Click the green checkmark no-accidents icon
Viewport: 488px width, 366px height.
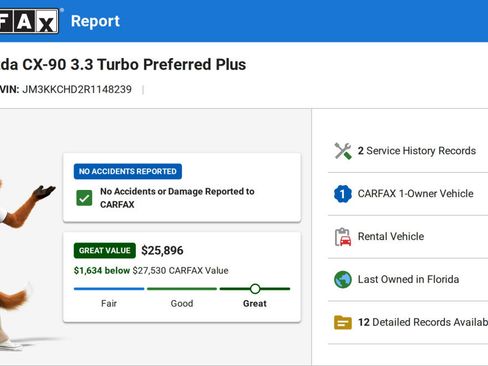pyautogui.click(x=84, y=198)
